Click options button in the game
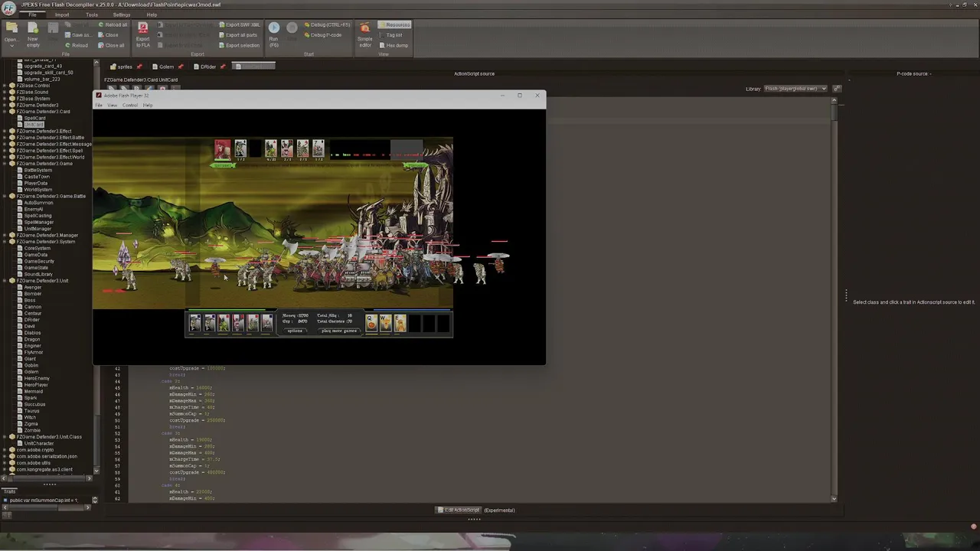 click(x=295, y=331)
